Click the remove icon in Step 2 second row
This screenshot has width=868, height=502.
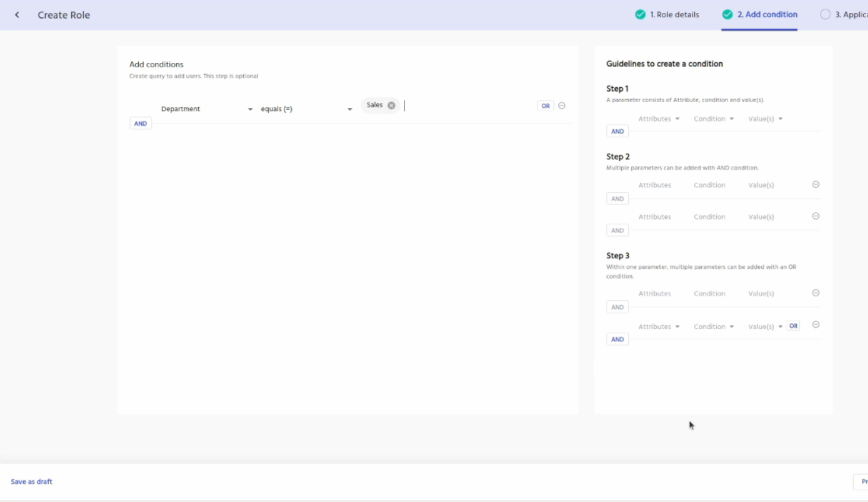[816, 217]
